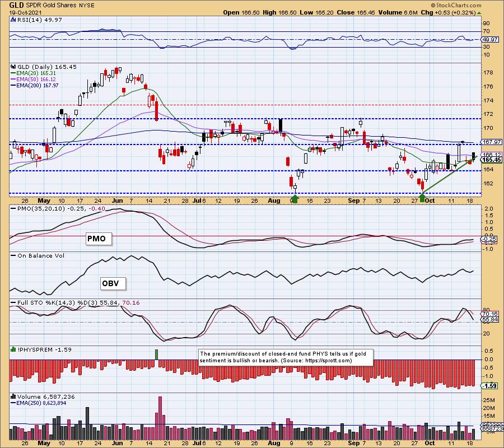
Task: Click the EMA(20) 165.31 legend entry
Action: (x=33, y=73)
